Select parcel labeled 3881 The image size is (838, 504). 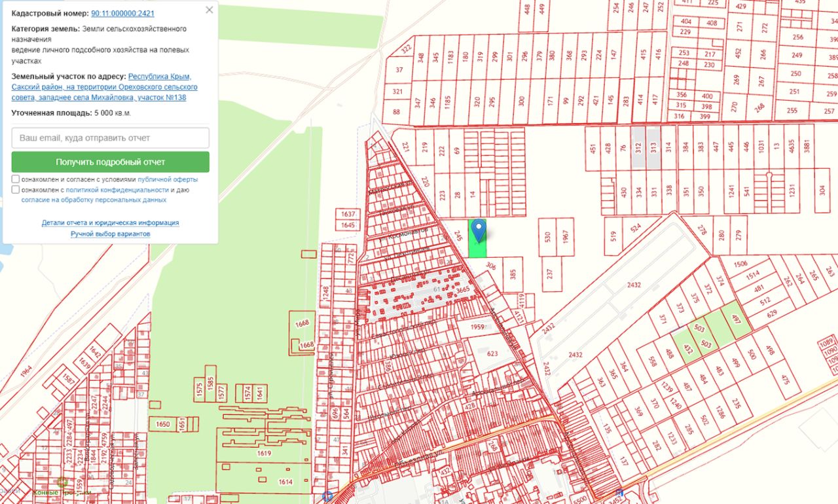coord(807,147)
